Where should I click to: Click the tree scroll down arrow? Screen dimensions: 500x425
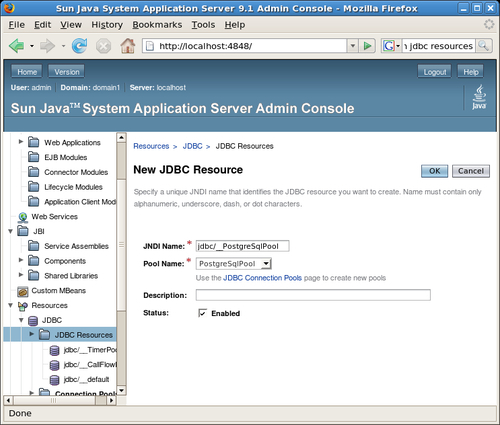click(x=121, y=390)
